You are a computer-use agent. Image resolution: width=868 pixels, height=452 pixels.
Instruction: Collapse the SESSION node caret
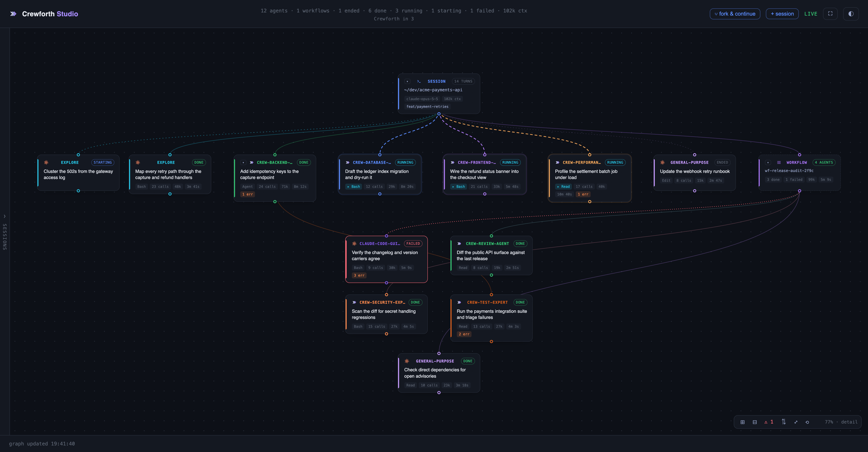[x=407, y=82]
